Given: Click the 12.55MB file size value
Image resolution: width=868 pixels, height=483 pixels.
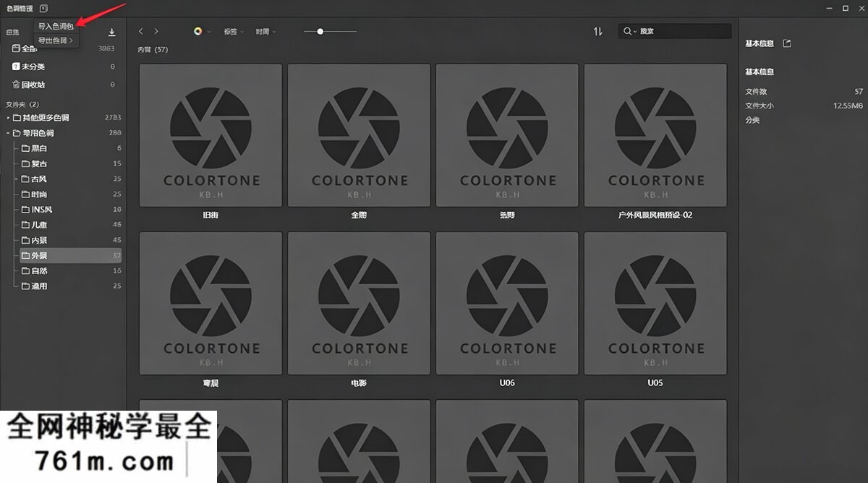Looking at the screenshot, I should pyautogui.click(x=848, y=106).
